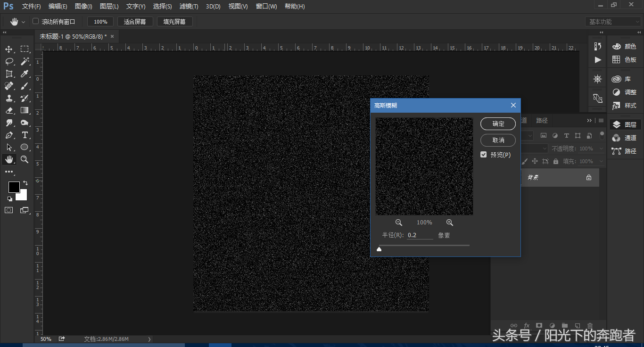Select the History Brush tool
644x347 pixels.
coord(25,98)
